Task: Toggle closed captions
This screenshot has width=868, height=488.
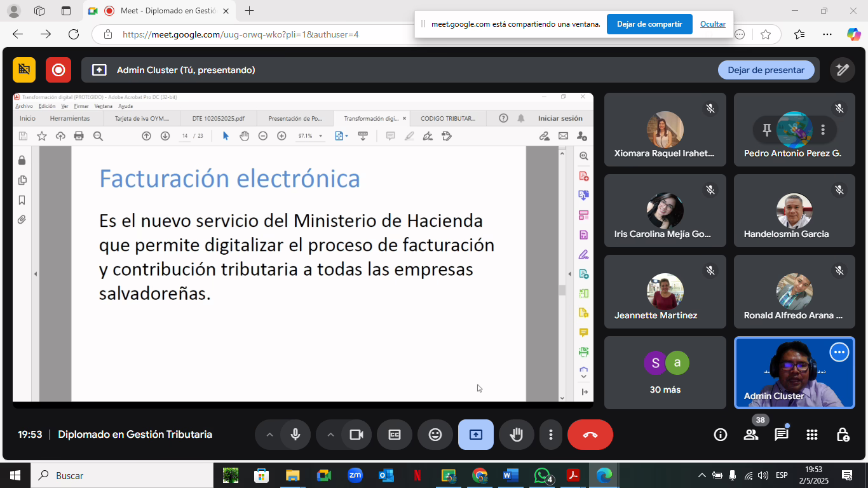Action: click(x=395, y=435)
